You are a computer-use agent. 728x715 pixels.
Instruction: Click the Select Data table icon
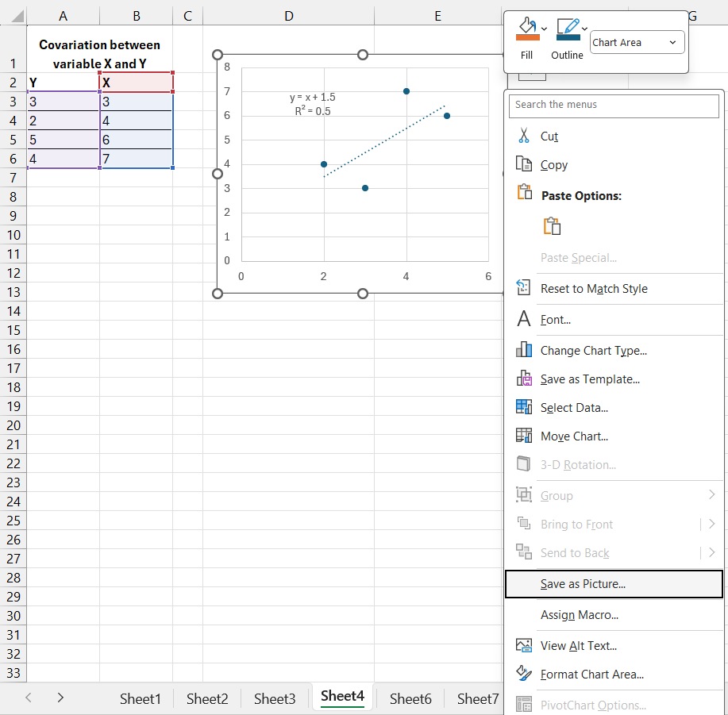(524, 407)
